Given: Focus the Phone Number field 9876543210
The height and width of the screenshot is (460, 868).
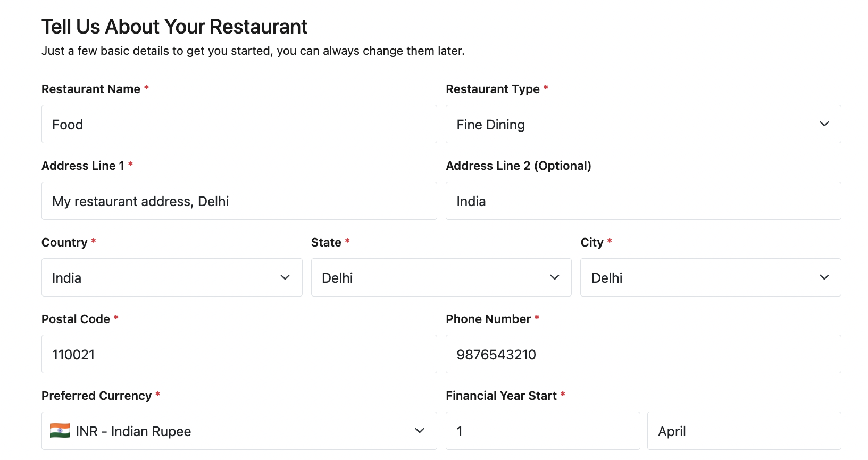Looking at the screenshot, I should click(x=644, y=354).
